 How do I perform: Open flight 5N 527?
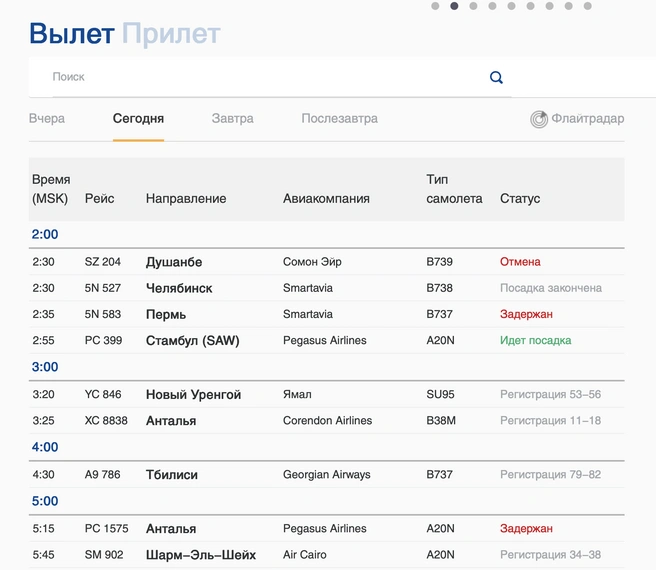[102, 288]
